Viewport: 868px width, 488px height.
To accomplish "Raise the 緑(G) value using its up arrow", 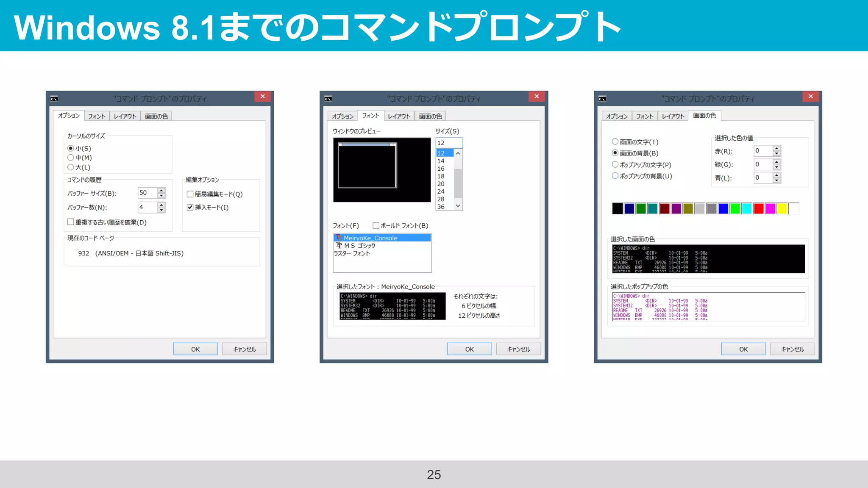I will click(x=776, y=161).
